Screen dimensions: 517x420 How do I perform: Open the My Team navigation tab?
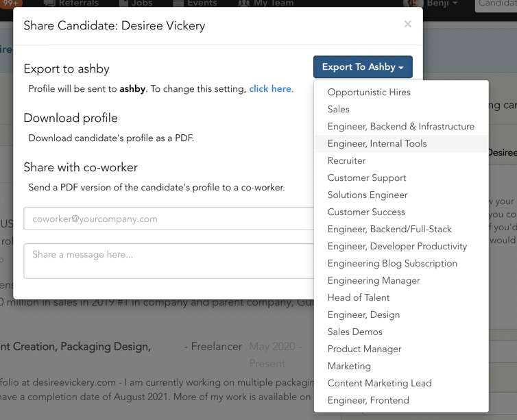coord(265,3)
